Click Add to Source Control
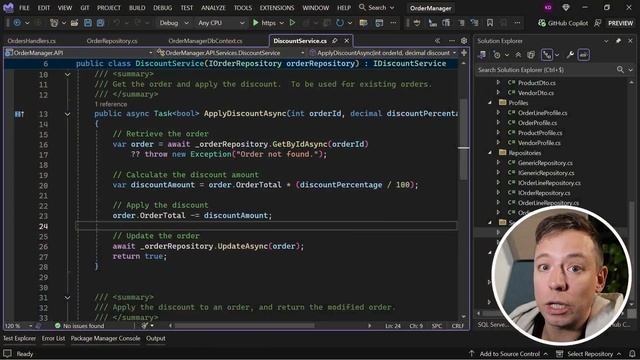Viewport: 640px width, 360px height. click(x=508, y=353)
